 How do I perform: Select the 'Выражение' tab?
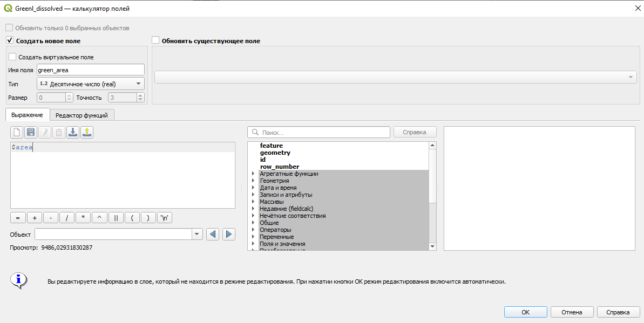(x=27, y=115)
